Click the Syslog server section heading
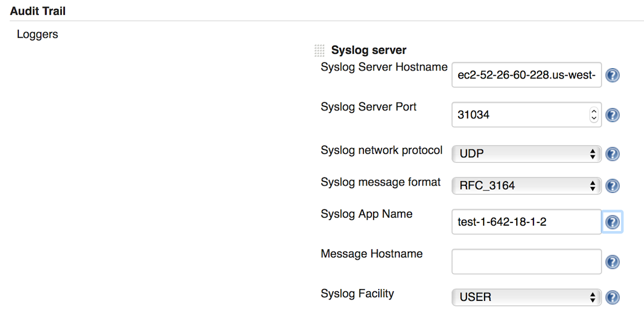Viewport: 644px width, 316px height. click(x=369, y=51)
